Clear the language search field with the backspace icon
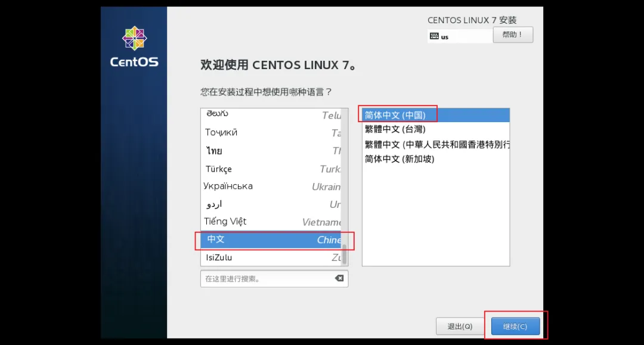Image resolution: width=644 pixels, height=345 pixels. (339, 278)
